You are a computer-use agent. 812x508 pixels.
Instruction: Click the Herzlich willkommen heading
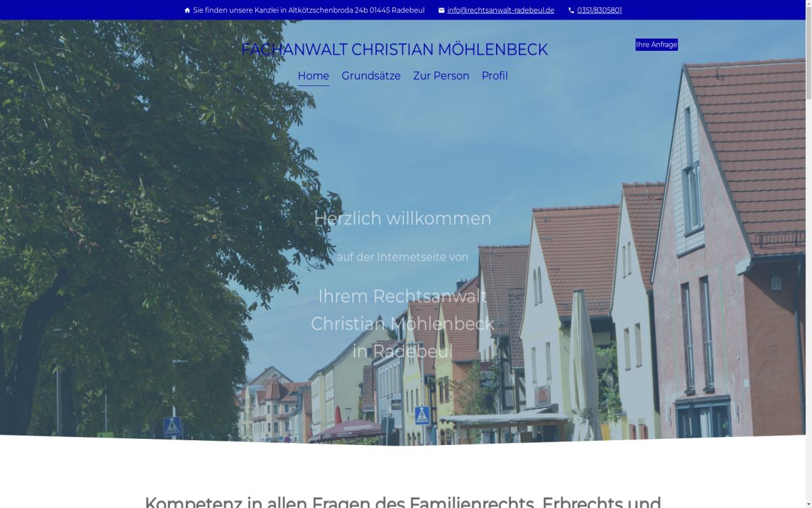403,218
